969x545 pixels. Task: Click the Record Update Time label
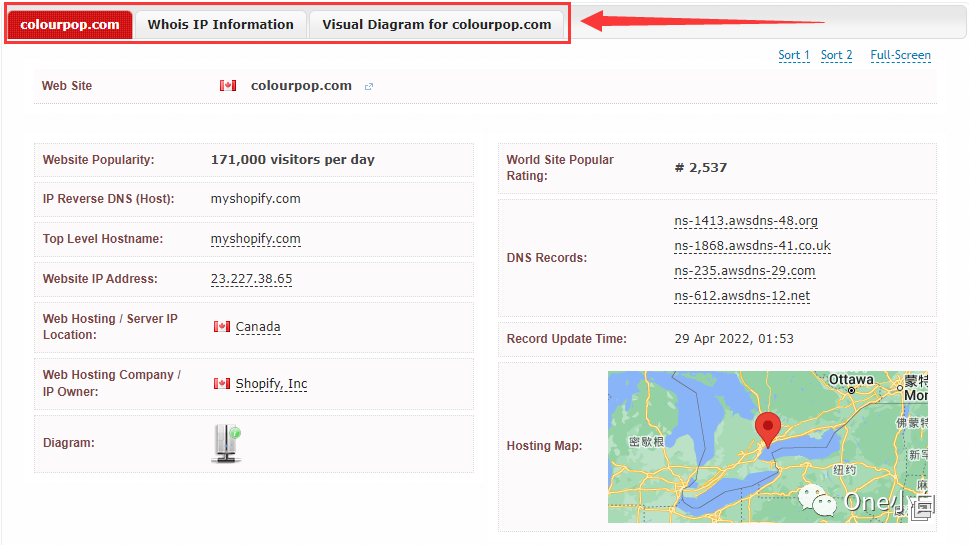click(x=567, y=339)
